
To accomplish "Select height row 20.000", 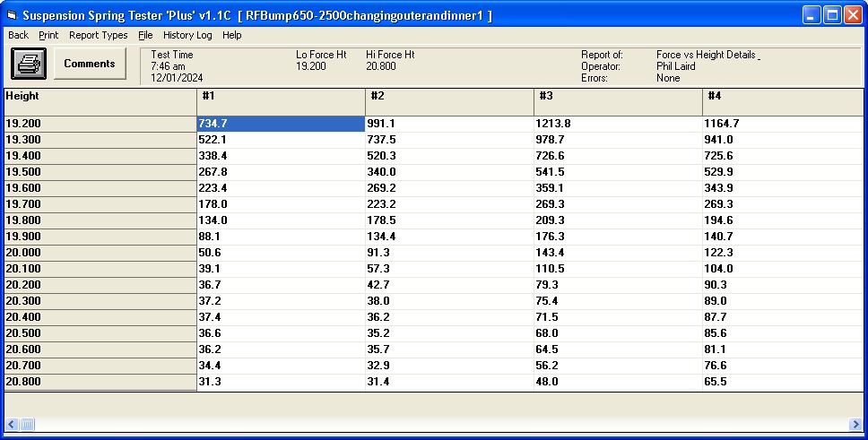I will [100, 253].
